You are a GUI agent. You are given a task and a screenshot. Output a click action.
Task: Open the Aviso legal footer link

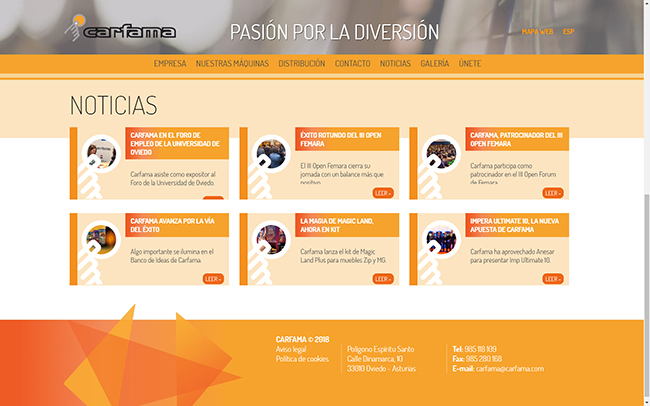tap(292, 349)
